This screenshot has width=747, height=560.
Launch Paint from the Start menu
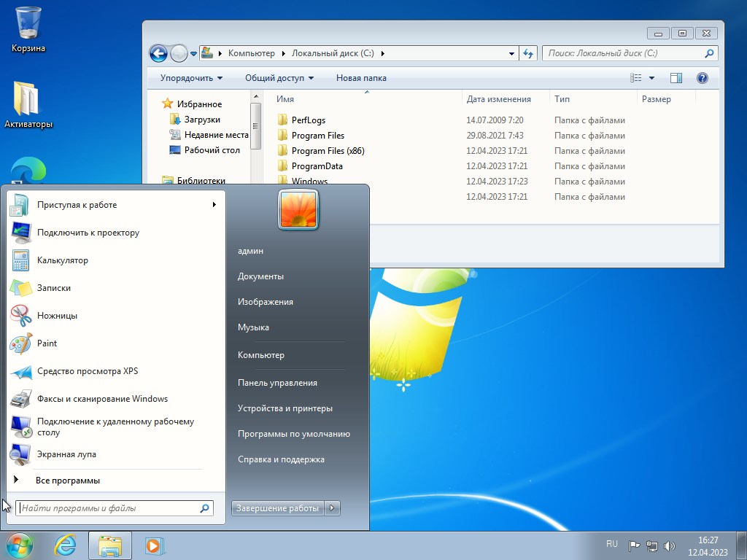pyautogui.click(x=47, y=343)
